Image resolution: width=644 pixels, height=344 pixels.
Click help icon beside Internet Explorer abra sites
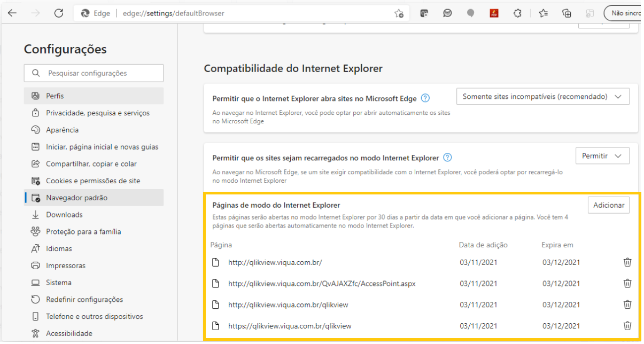425,98
